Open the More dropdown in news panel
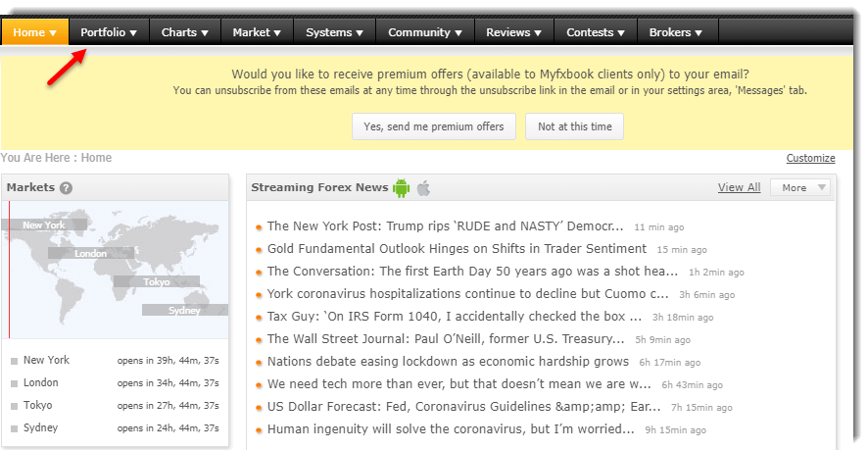 tap(800, 187)
